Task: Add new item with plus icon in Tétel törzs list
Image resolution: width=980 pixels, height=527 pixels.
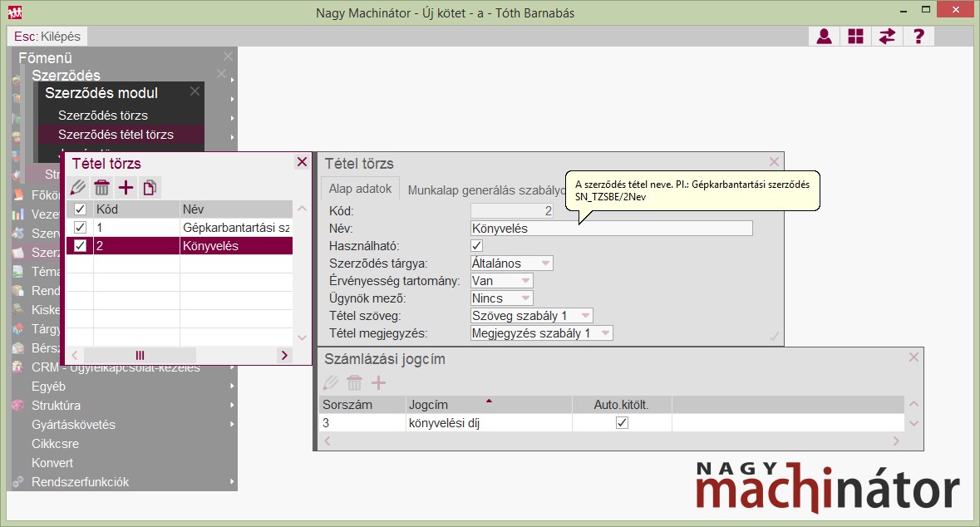Action: point(126,188)
